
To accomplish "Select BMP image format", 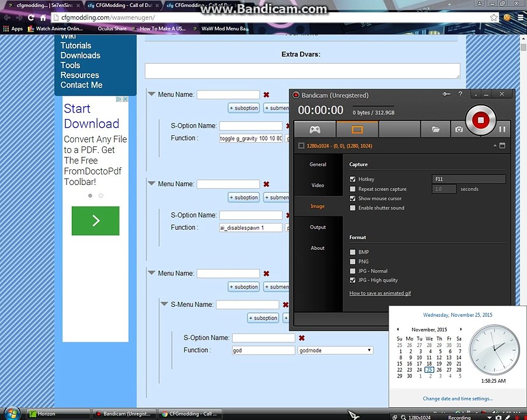I will click(x=353, y=252).
